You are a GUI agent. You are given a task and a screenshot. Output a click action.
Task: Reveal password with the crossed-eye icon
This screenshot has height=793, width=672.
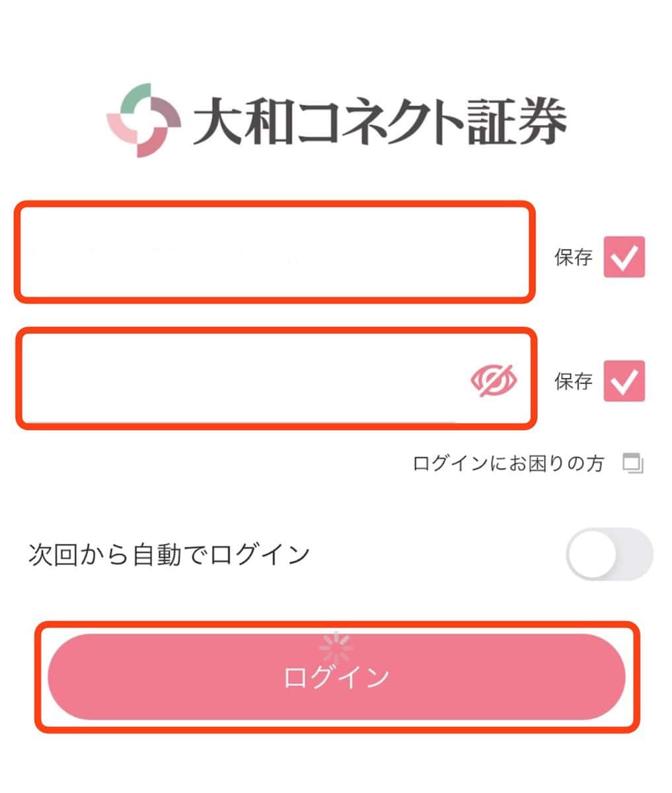(x=494, y=381)
